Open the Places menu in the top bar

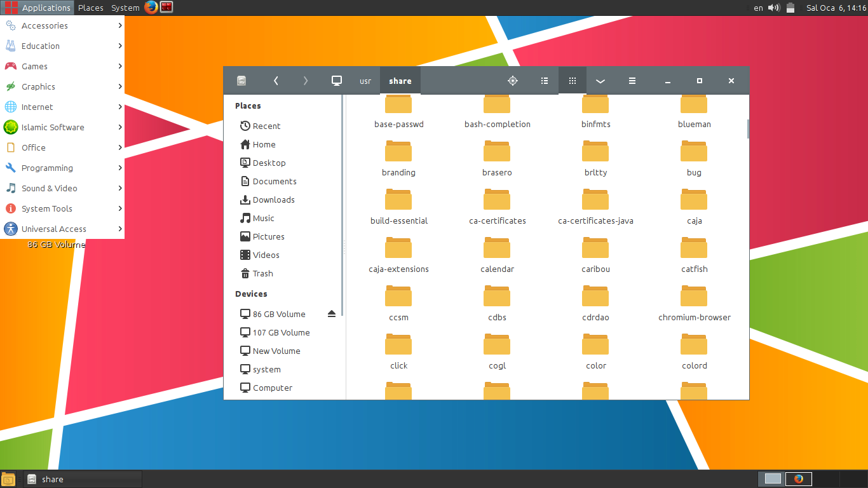pyautogui.click(x=90, y=8)
